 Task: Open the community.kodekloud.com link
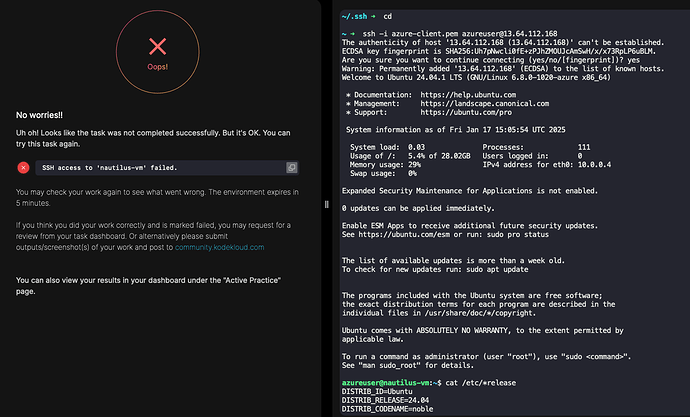point(221,247)
